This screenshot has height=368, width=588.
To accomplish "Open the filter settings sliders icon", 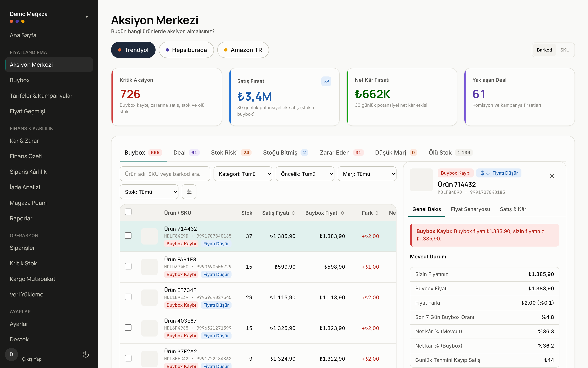I will (189, 192).
